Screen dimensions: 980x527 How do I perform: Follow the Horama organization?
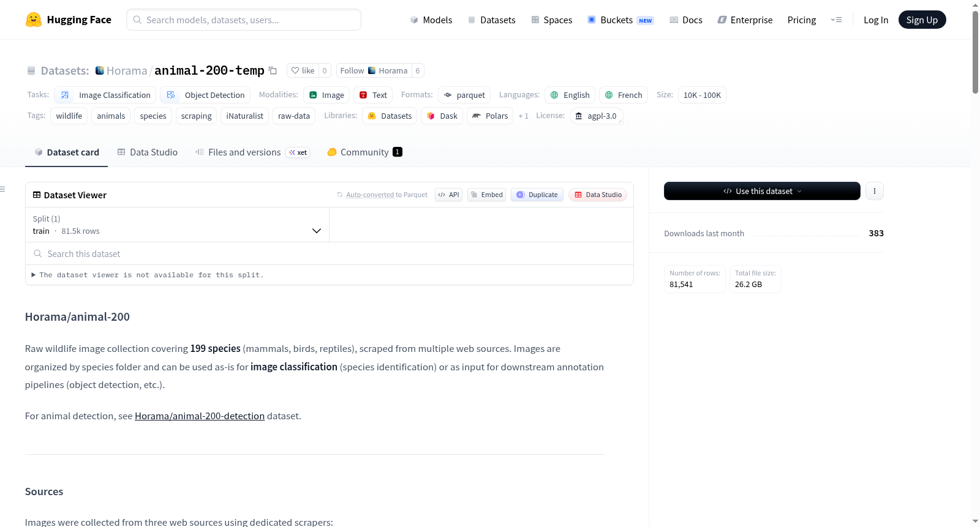click(x=374, y=70)
